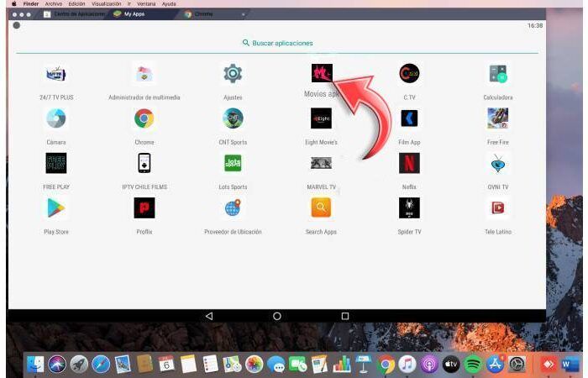Open the Netflix app icon
This screenshot has width=588, height=378.
click(x=410, y=163)
